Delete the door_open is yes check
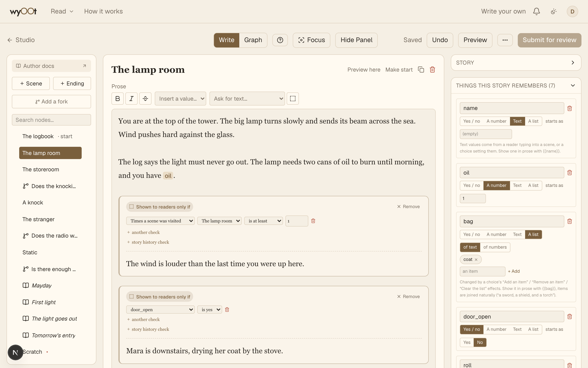This screenshot has height=368, width=588. 227,310
